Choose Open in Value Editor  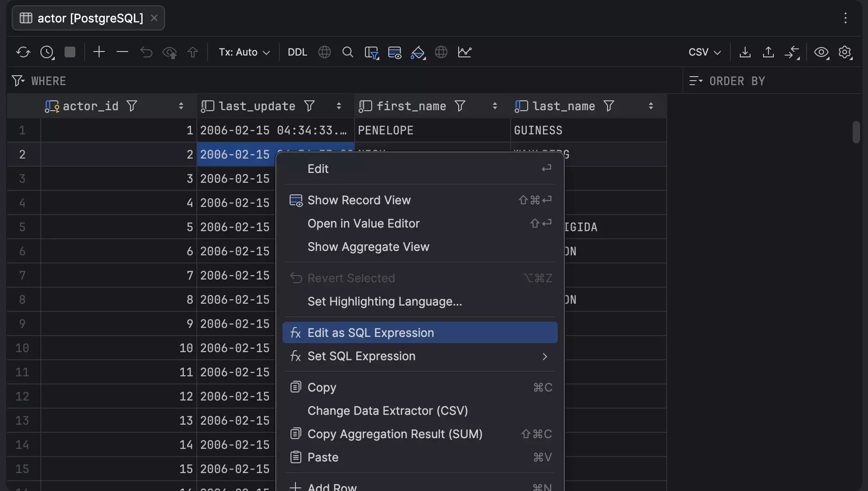[x=420, y=224]
